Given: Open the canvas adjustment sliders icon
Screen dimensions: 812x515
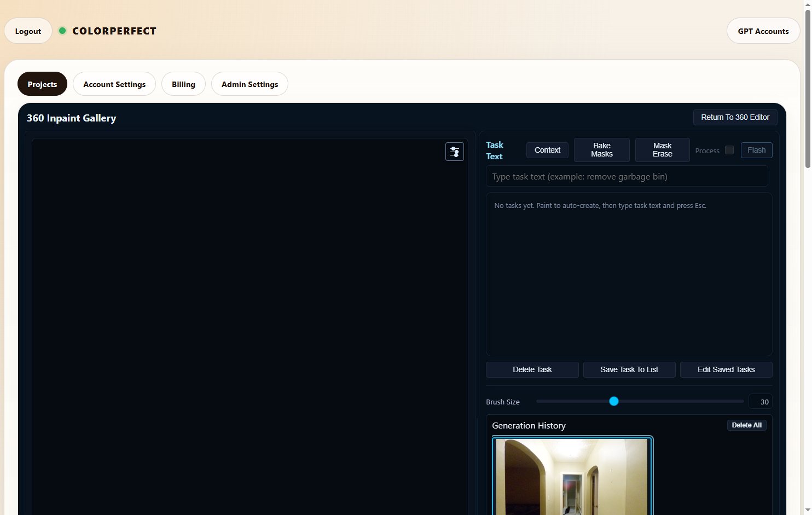Looking at the screenshot, I should pyautogui.click(x=454, y=152).
